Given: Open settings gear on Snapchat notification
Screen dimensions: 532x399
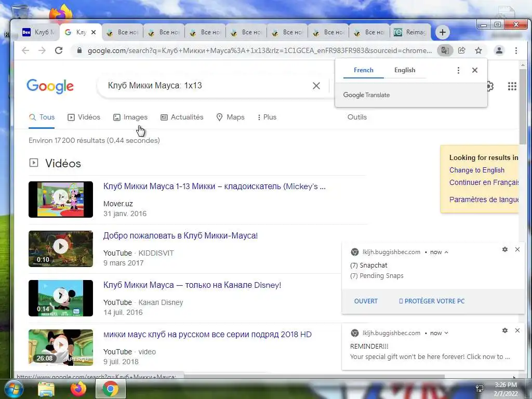Looking at the screenshot, I should point(505,249).
